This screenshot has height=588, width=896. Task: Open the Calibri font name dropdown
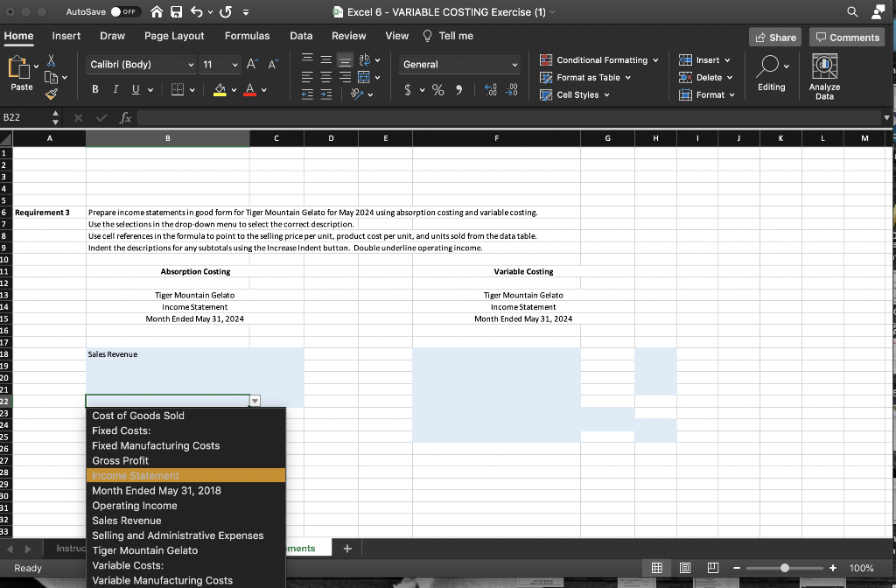pyautogui.click(x=140, y=64)
